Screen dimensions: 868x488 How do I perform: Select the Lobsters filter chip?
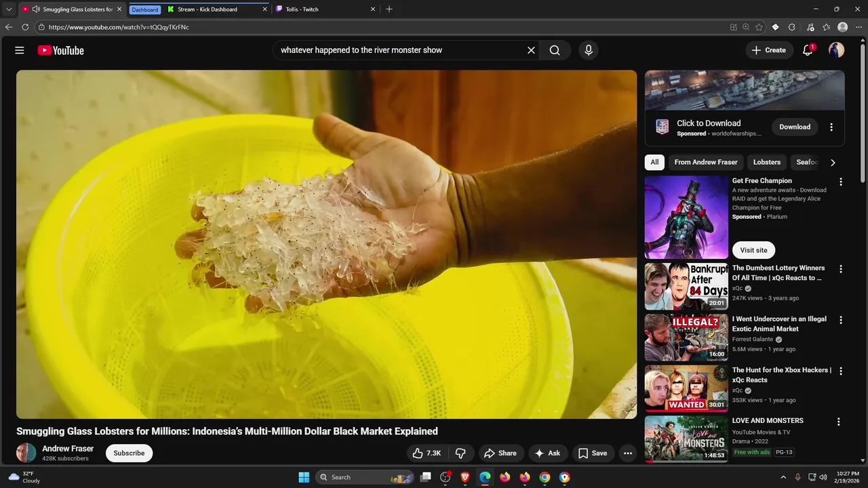point(767,162)
